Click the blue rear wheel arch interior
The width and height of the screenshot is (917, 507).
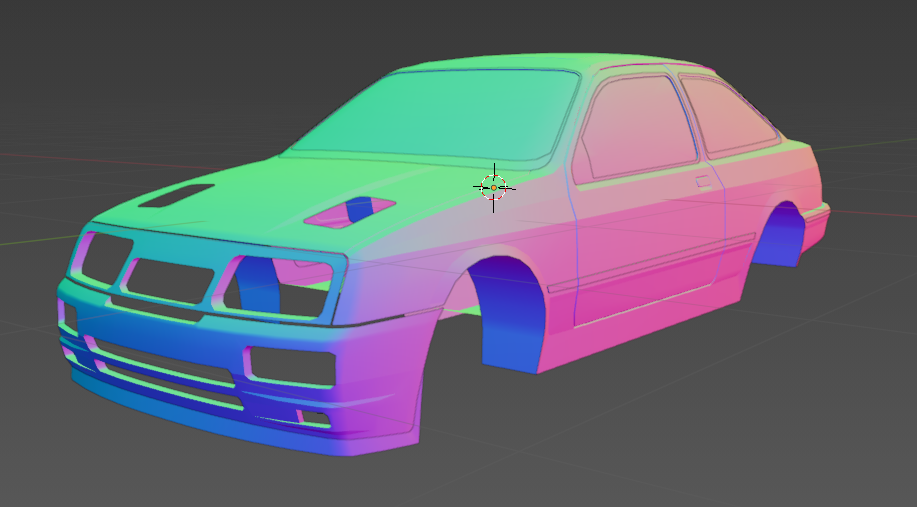click(x=779, y=234)
